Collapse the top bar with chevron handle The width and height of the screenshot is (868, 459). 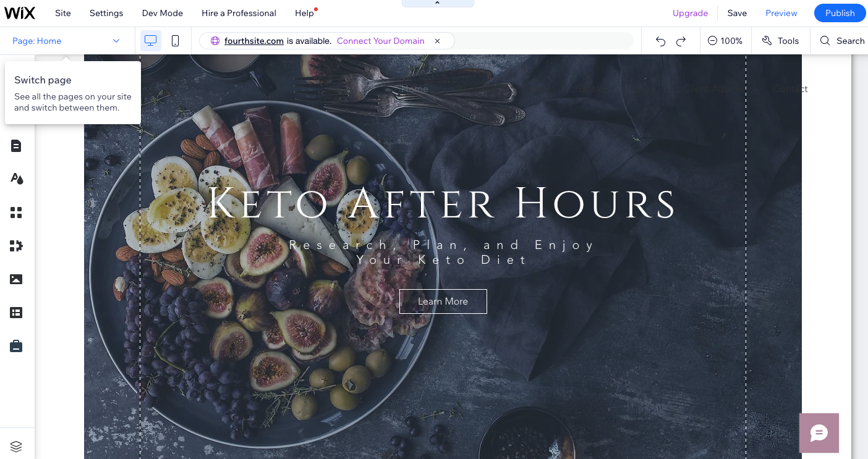tap(438, 4)
